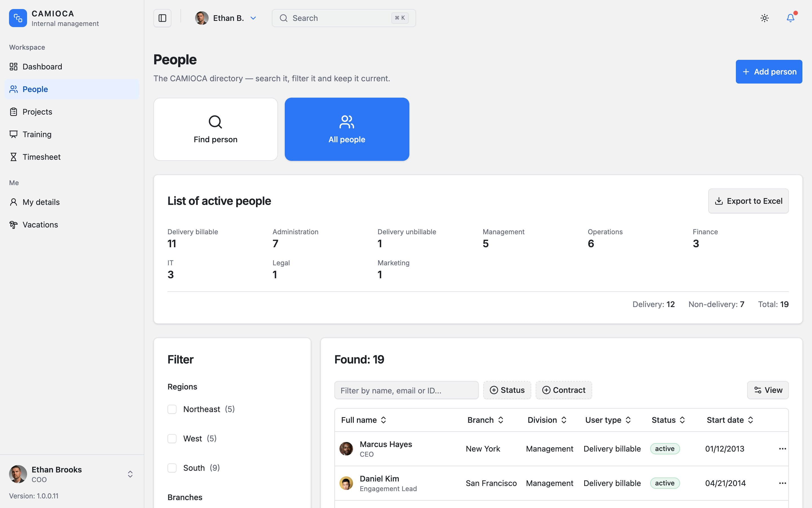
Task: Click Marcus Hayes avatar
Action: (346, 449)
